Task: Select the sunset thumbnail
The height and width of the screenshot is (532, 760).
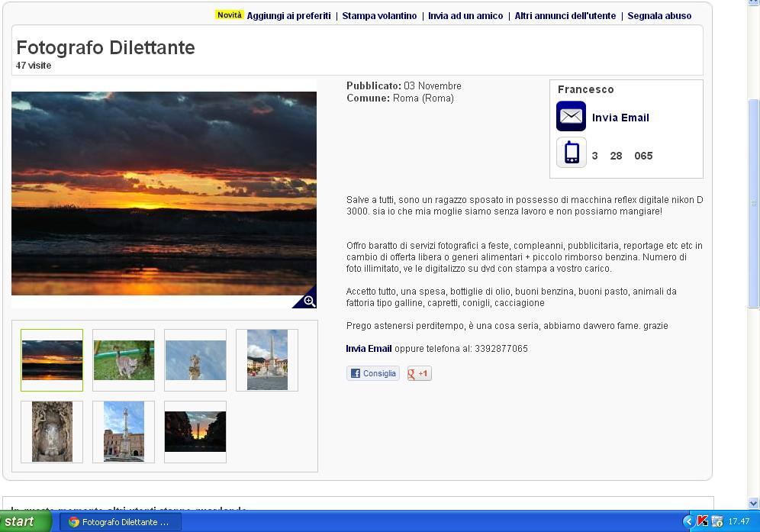Action: click(x=52, y=360)
